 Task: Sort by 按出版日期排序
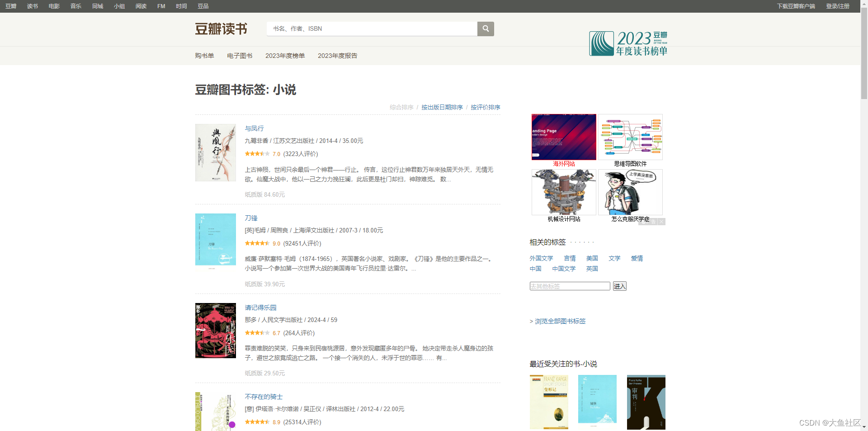[x=442, y=107]
